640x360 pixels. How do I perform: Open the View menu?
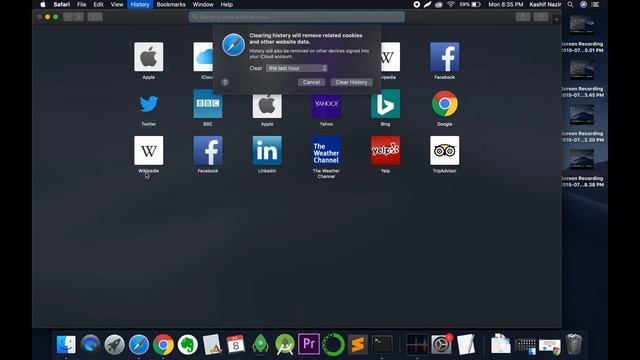(x=117, y=4)
